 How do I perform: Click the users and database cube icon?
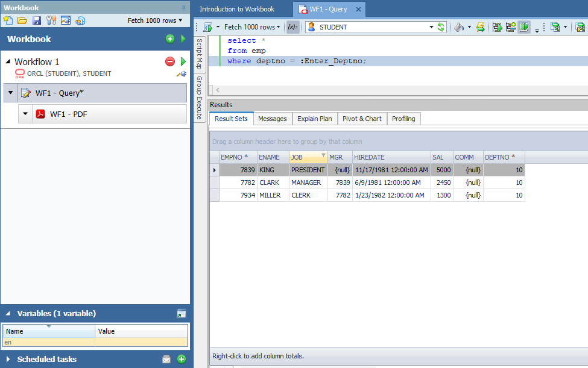point(80,20)
